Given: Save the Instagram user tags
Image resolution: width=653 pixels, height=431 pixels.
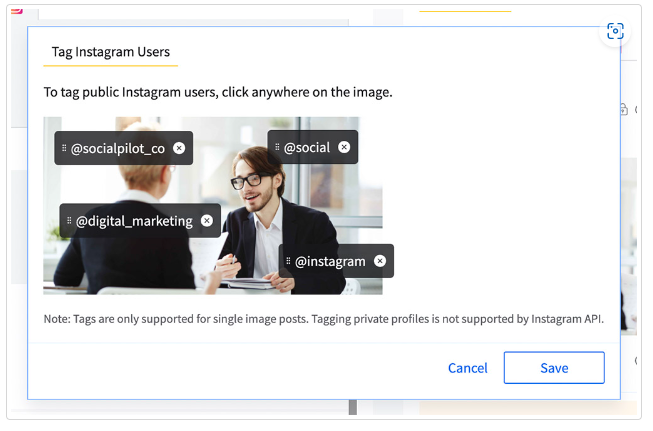Looking at the screenshot, I should (x=554, y=368).
